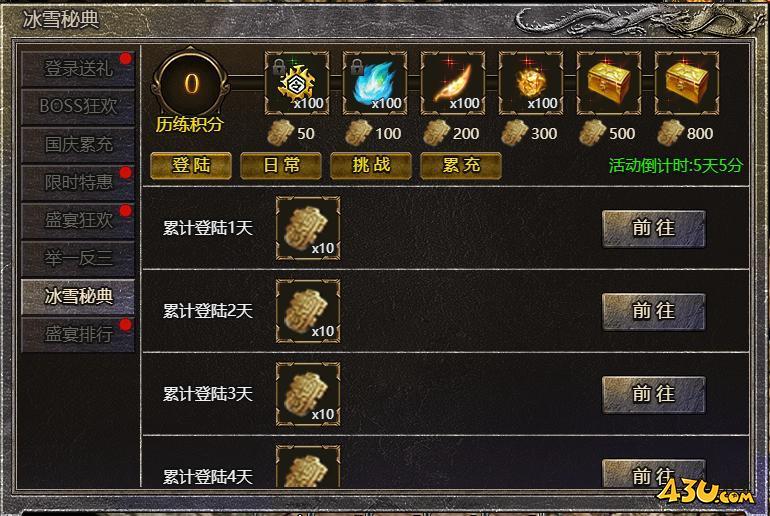The height and width of the screenshot is (516, 770).
Task: Click the x10 token reward for 累计登陆1天
Action: 308,228
